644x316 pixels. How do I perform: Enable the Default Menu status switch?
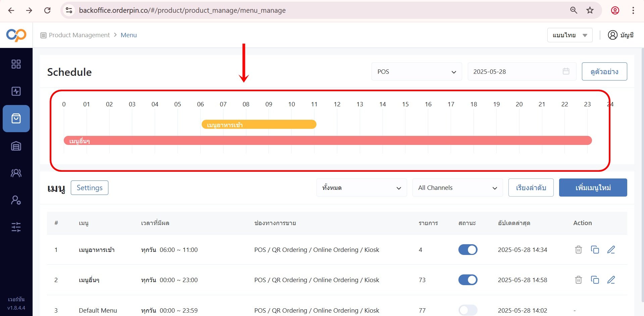(468, 310)
